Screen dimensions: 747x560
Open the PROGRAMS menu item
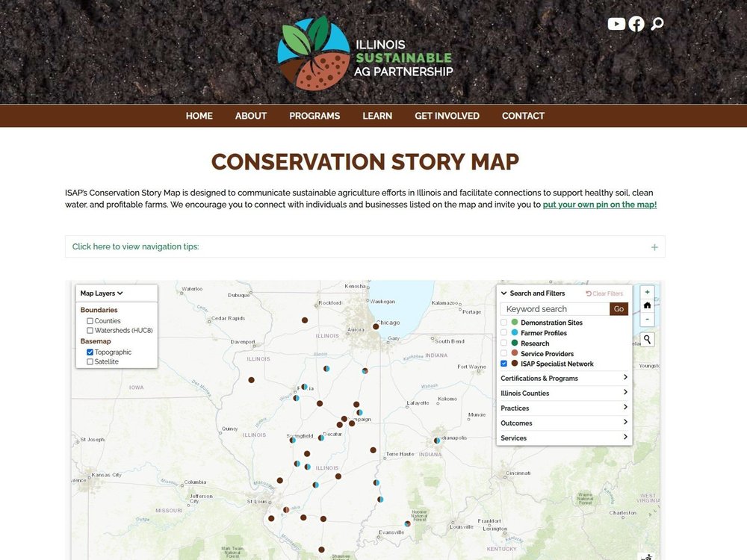(314, 116)
